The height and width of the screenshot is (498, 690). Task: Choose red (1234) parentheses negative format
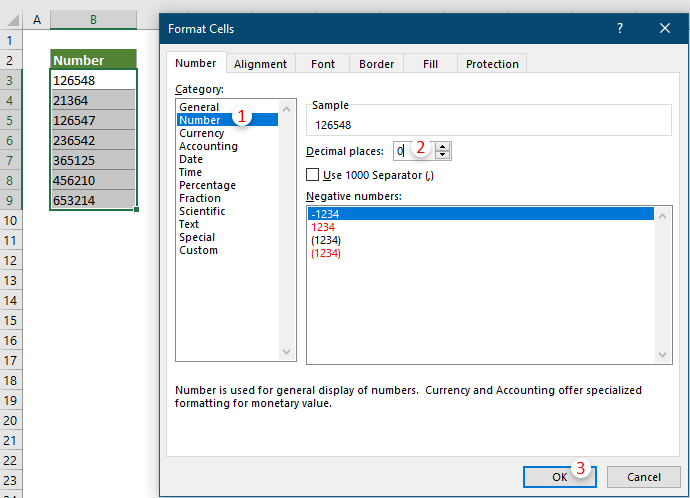(326, 253)
